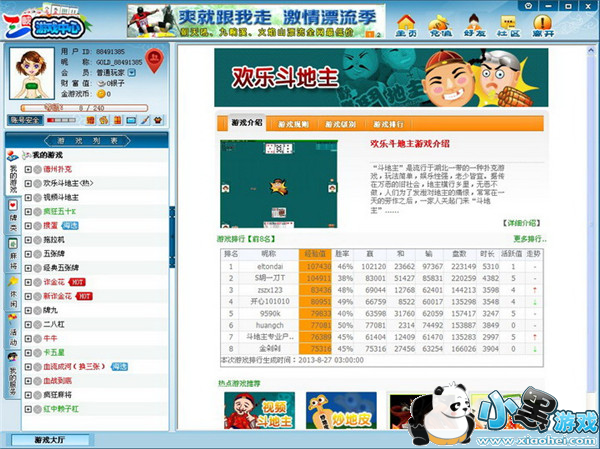Select the 活动 events side tab

click(13, 330)
